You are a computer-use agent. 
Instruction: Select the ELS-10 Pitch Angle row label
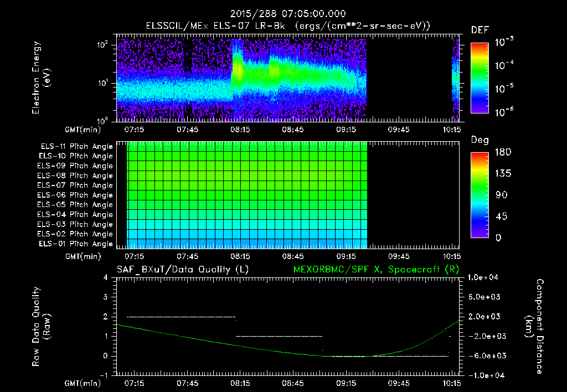point(76,156)
